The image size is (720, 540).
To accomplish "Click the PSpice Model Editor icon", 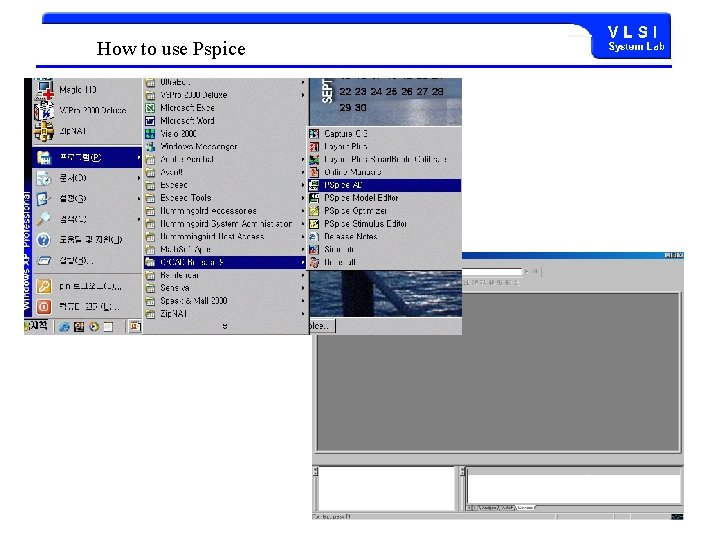I will 314,198.
